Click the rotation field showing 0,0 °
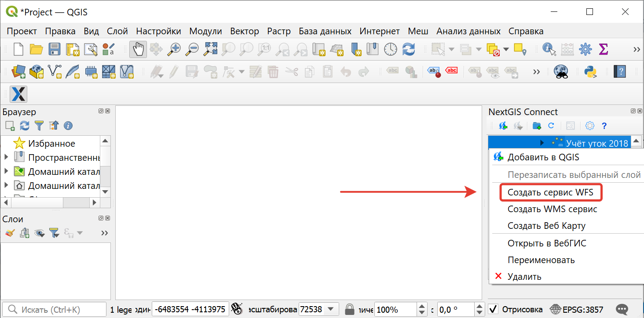This screenshot has width=644, height=318. [x=455, y=309]
